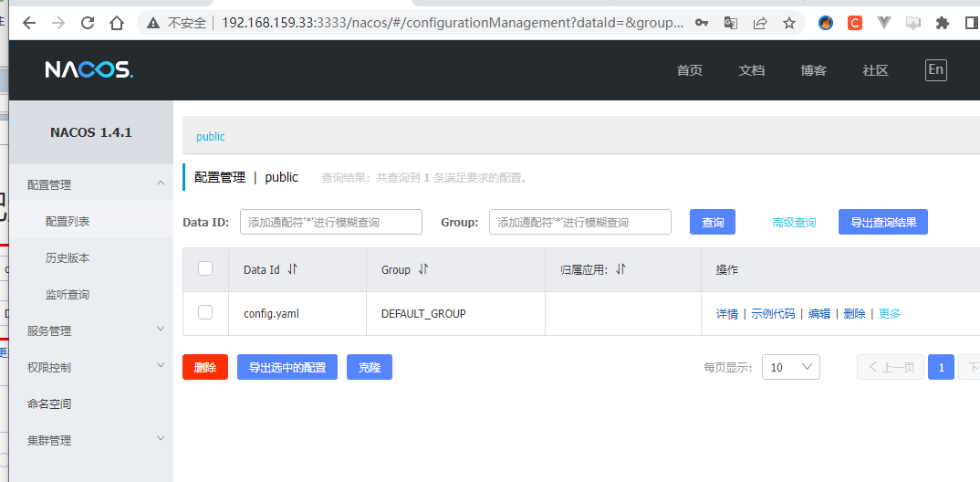This screenshot has height=482, width=980.
Task: Bookmark this page with star icon
Action: (789, 23)
